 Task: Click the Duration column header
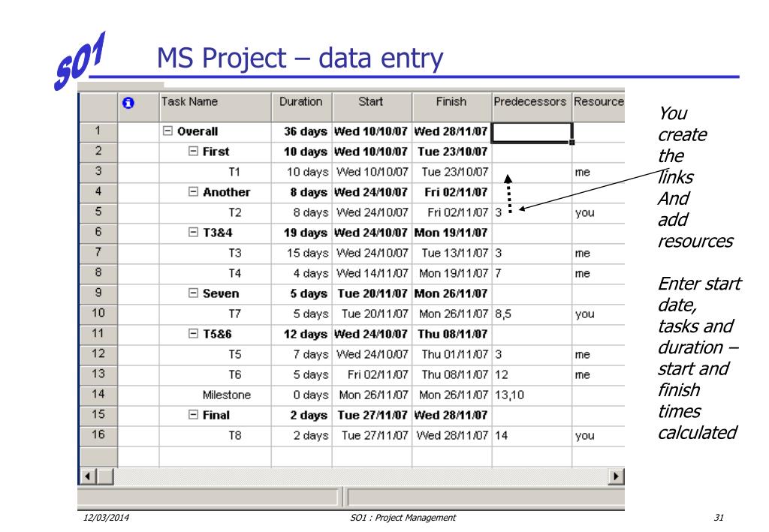tap(302, 107)
